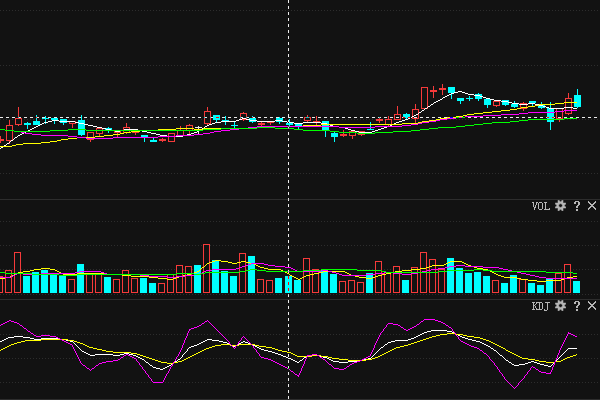Click the KDJ panel help question mark

click(x=577, y=305)
